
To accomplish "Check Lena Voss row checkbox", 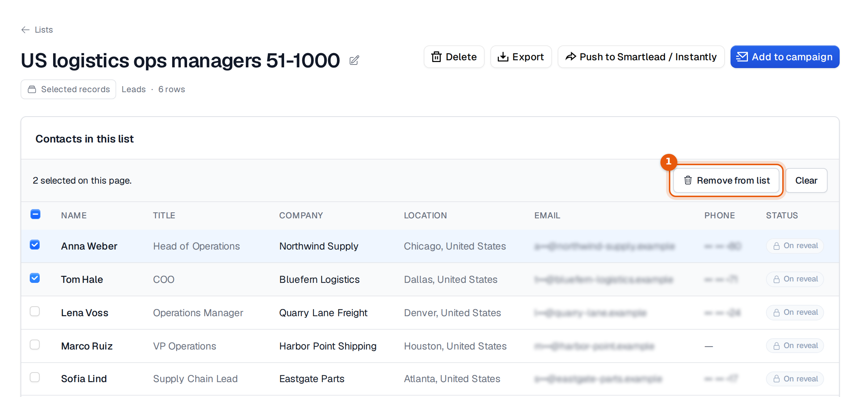I will tap(35, 312).
